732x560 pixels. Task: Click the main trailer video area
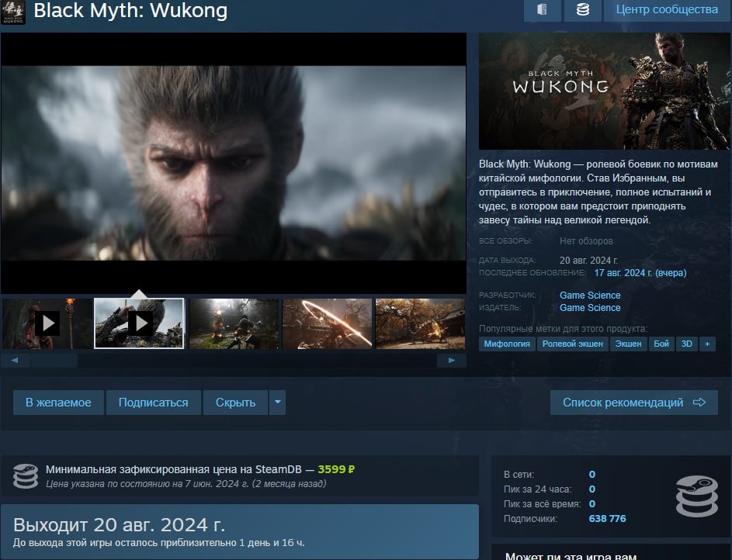234,163
